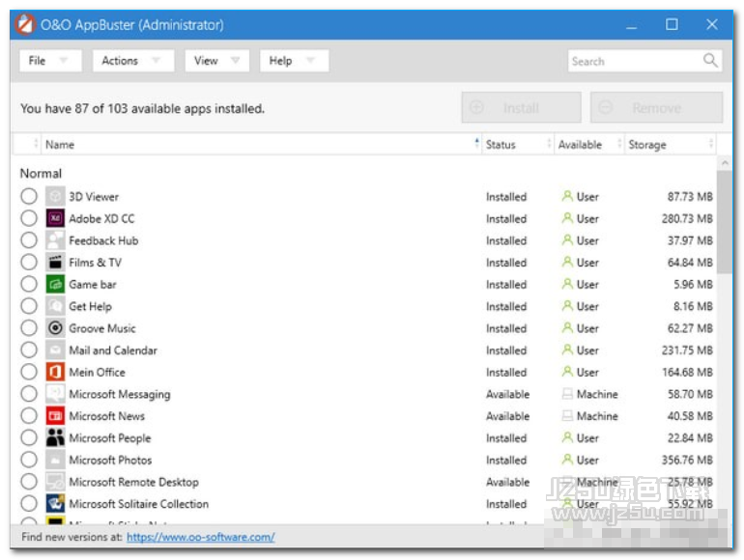Click the scrollbar up arrow
The image size is (744, 560).
click(x=725, y=162)
